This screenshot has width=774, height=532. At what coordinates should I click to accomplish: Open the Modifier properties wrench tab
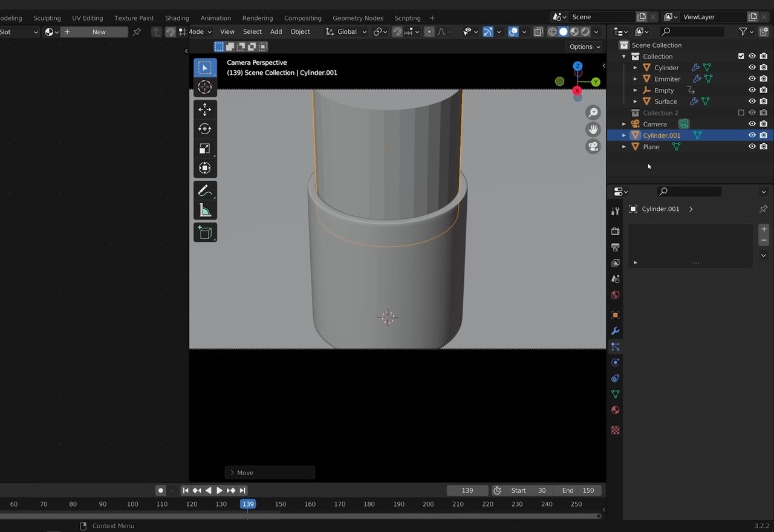pyautogui.click(x=616, y=331)
